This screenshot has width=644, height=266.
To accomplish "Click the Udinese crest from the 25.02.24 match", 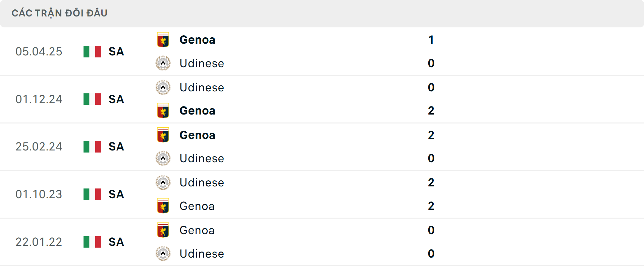I will point(163,158).
